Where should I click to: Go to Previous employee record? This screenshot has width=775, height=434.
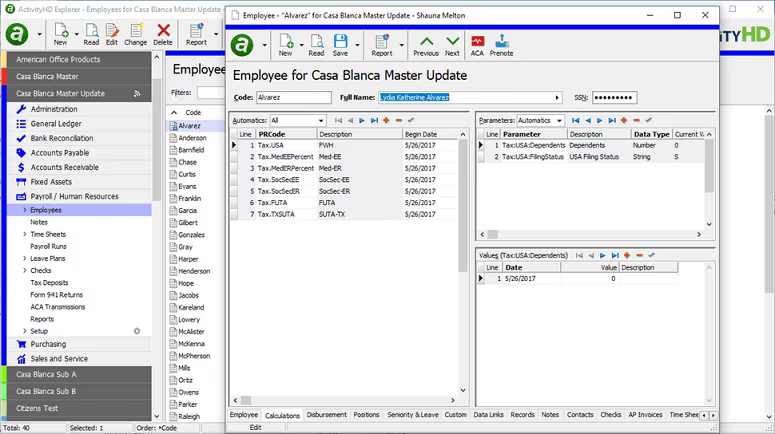pyautogui.click(x=426, y=45)
